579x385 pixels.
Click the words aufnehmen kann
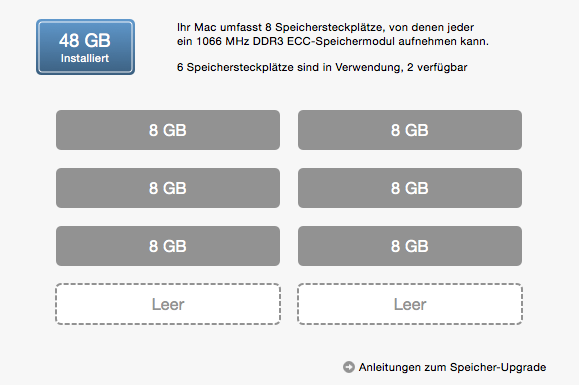pyautogui.click(x=443, y=41)
